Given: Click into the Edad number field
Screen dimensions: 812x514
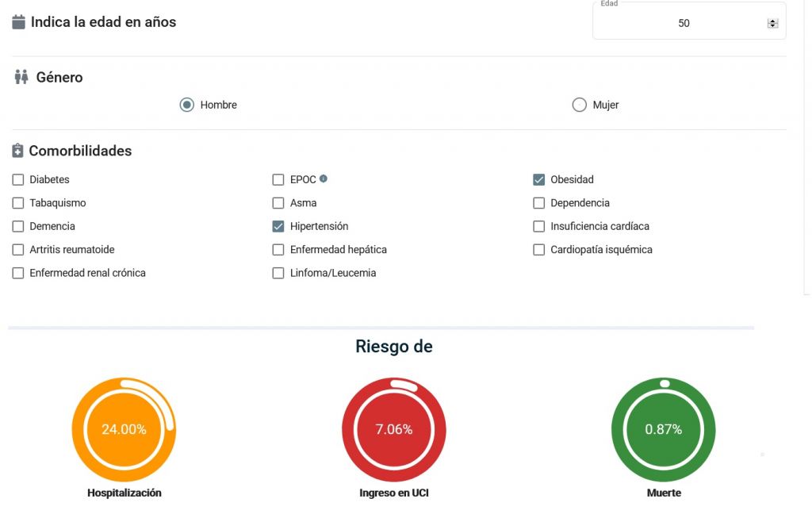Looking at the screenshot, I should tap(682, 24).
